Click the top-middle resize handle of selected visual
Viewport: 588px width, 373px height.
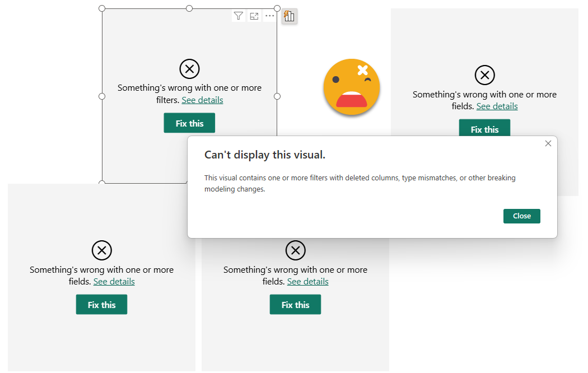pos(189,8)
